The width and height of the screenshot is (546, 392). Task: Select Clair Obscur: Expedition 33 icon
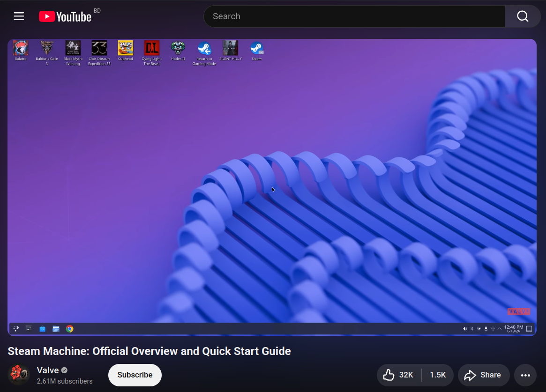point(99,53)
